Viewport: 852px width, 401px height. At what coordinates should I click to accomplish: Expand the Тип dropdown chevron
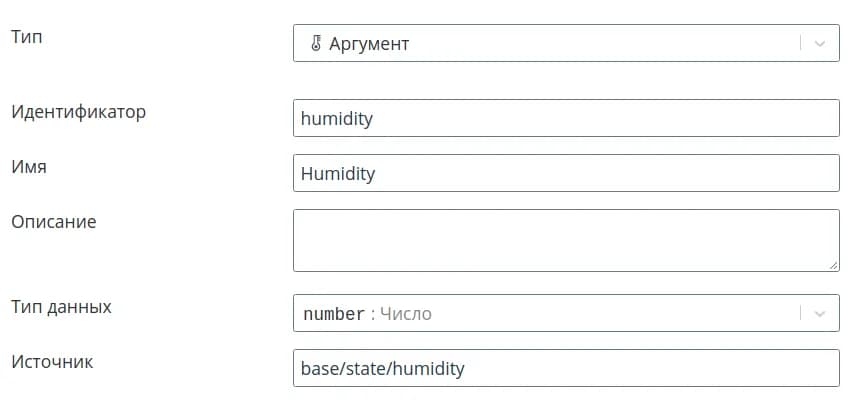click(x=820, y=44)
